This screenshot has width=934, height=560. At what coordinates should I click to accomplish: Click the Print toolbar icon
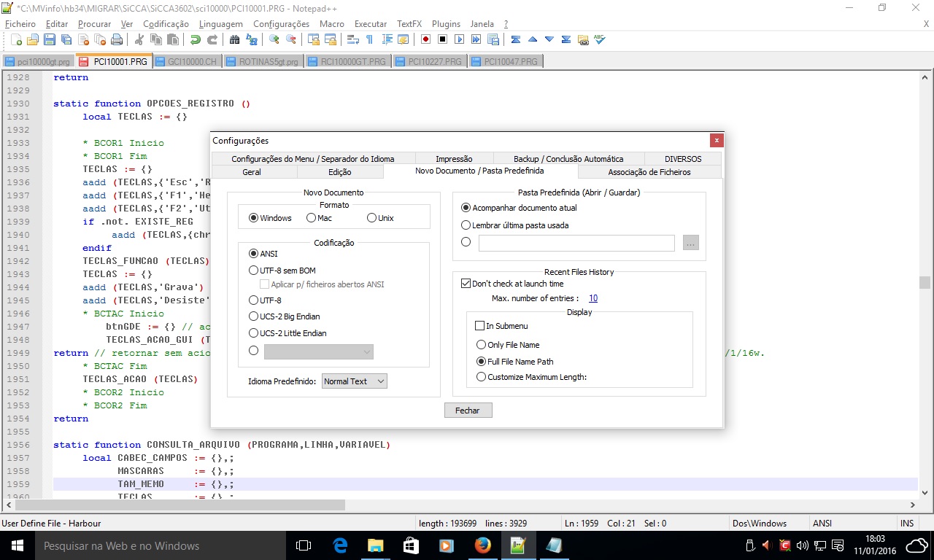117,39
